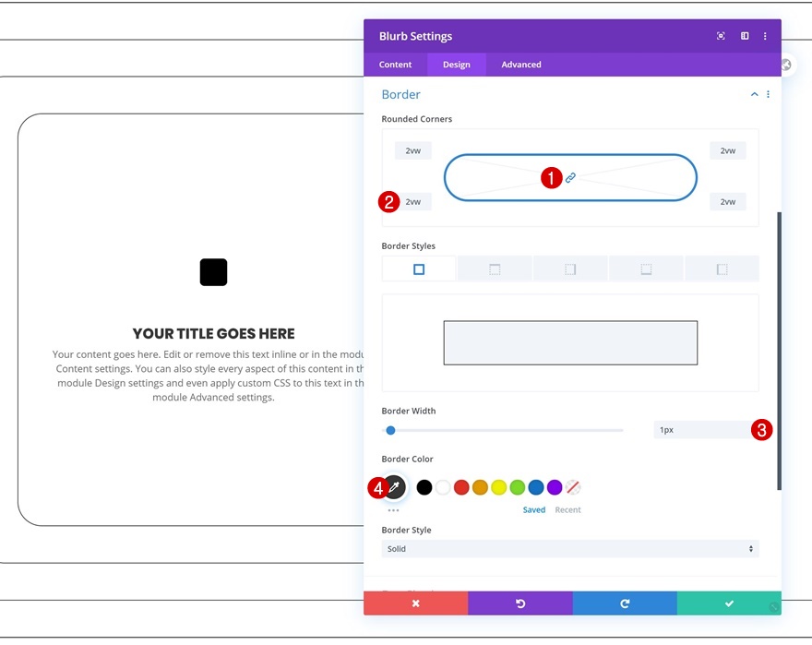This screenshot has height=645, width=812.
Task: Choose the blue border color swatch
Action: (x=536, y=487)
